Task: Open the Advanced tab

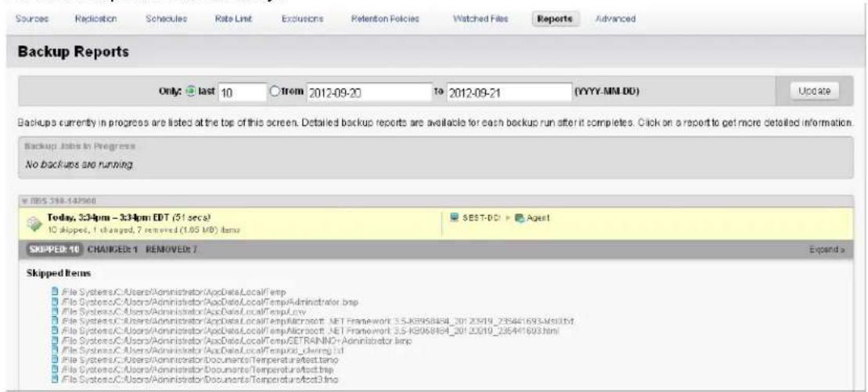Action: (x=615, y=19)
